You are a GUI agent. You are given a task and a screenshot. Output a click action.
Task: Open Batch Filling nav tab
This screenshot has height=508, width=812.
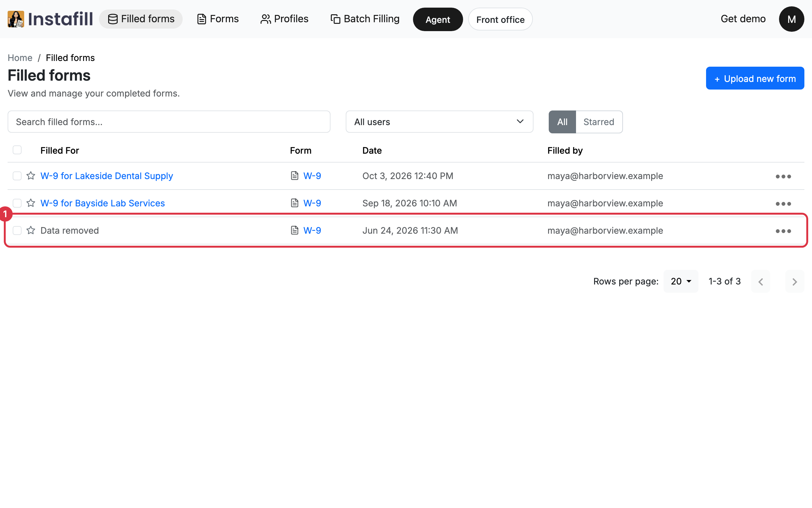[365, 19]
